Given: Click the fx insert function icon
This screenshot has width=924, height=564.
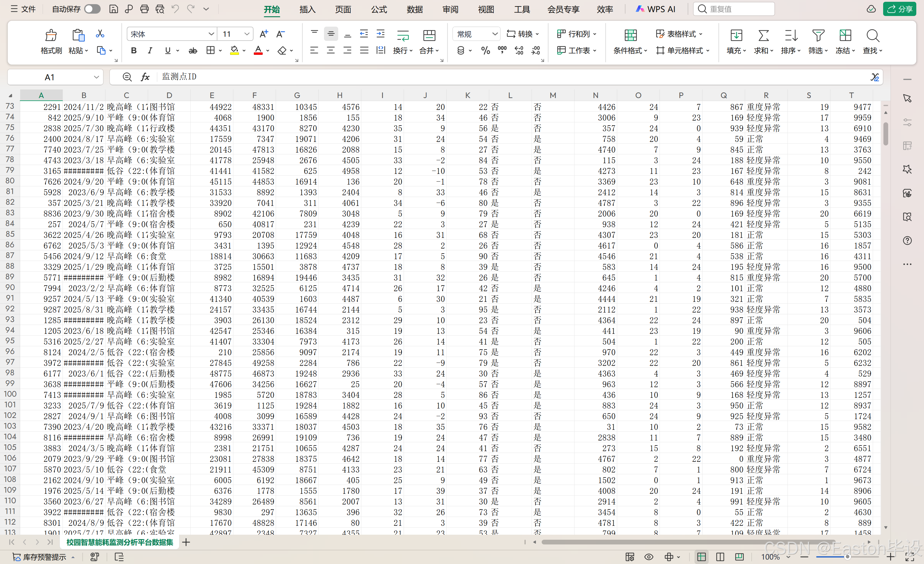Looking at the screenshot, I should click(145, 77).
